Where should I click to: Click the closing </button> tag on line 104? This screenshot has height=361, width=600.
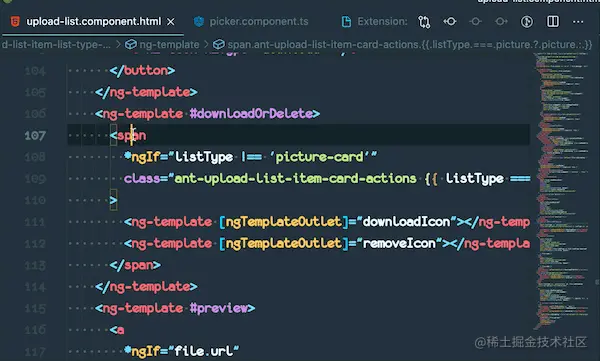[x=142, y=70]
